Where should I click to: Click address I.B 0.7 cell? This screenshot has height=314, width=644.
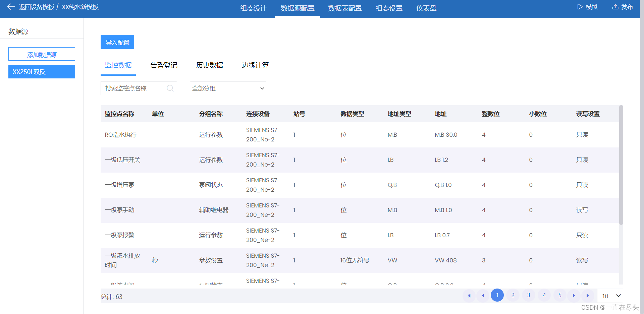pos(442,235)
